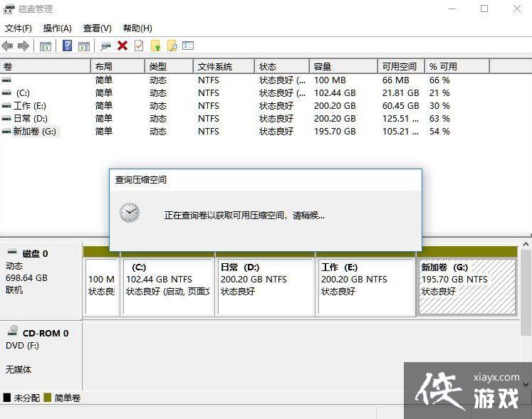532x419 pixels.
Task: Click drive icon of the 工作 (E:) row
Action: (6, 106)
